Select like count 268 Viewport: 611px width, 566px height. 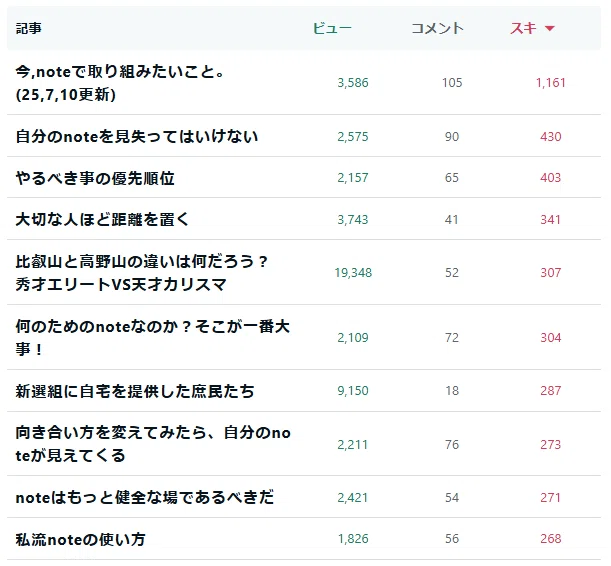551,539
